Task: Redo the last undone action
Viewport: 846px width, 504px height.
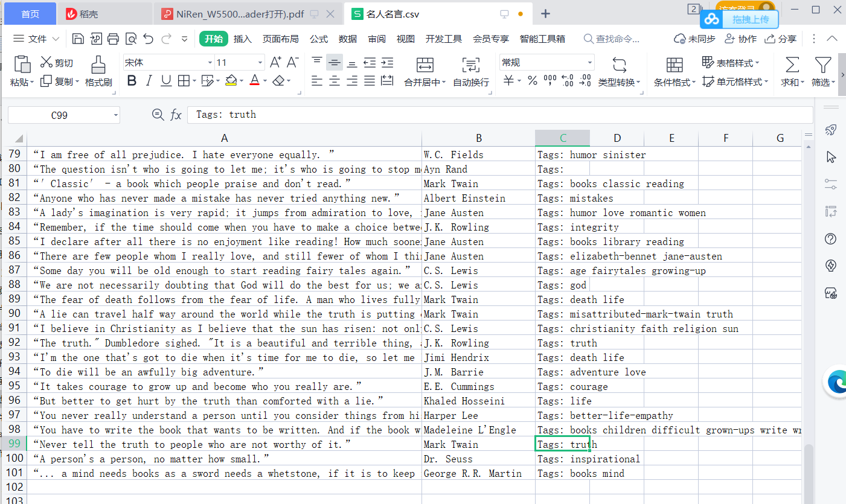Action: tap(167, 39)
